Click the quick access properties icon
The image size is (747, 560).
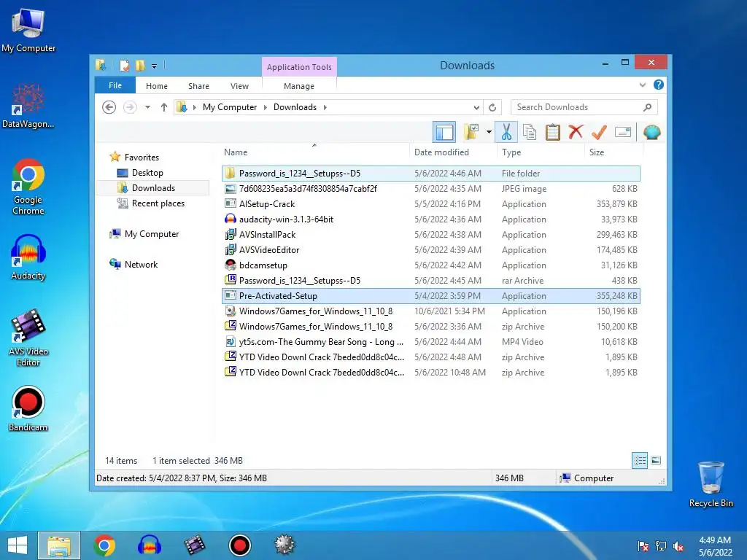[x=124, y=65]
